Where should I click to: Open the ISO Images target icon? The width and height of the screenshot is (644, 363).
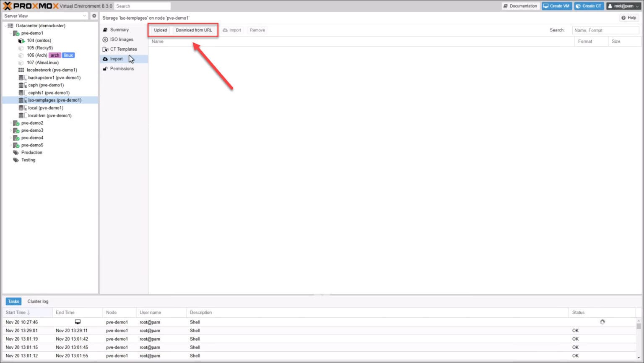(x=105, y=39)
